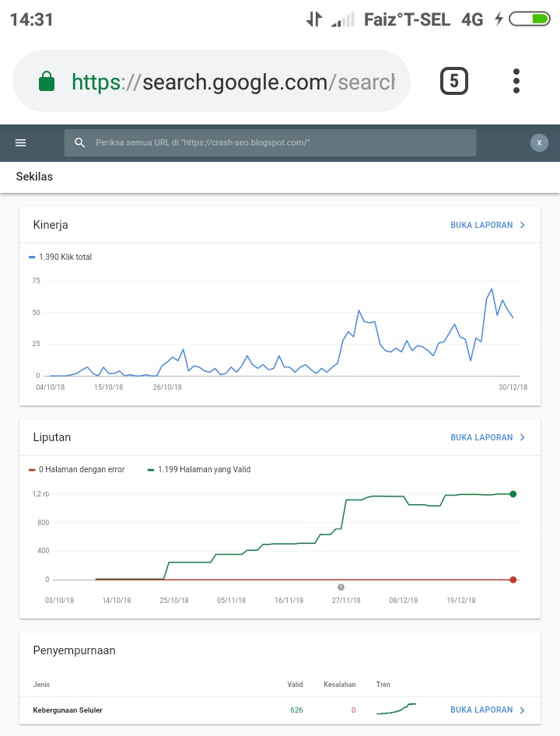Click the green endpoint dot on Liputan chart
This screenshot has height=736, width=560.
(x=513, y=494)
